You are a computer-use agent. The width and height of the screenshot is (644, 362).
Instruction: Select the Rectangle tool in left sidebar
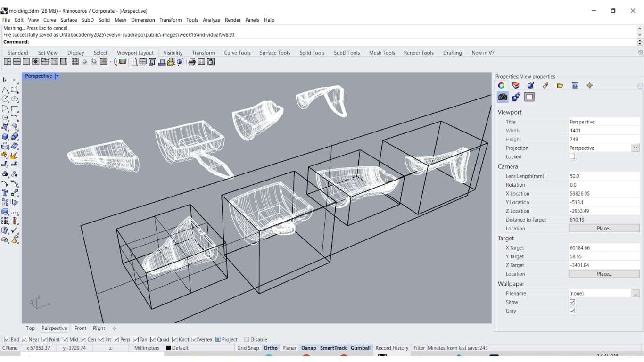pyautogui.click(x=15, y=108)
